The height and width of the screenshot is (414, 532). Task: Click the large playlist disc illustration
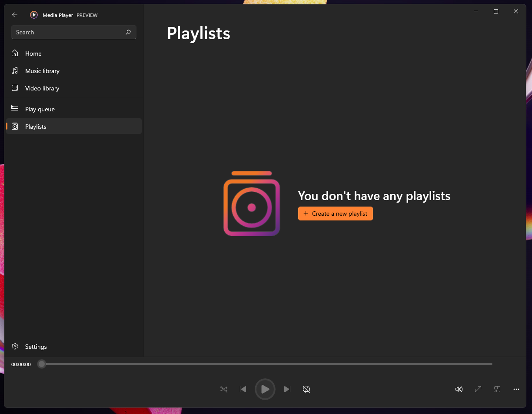[252, 204]
